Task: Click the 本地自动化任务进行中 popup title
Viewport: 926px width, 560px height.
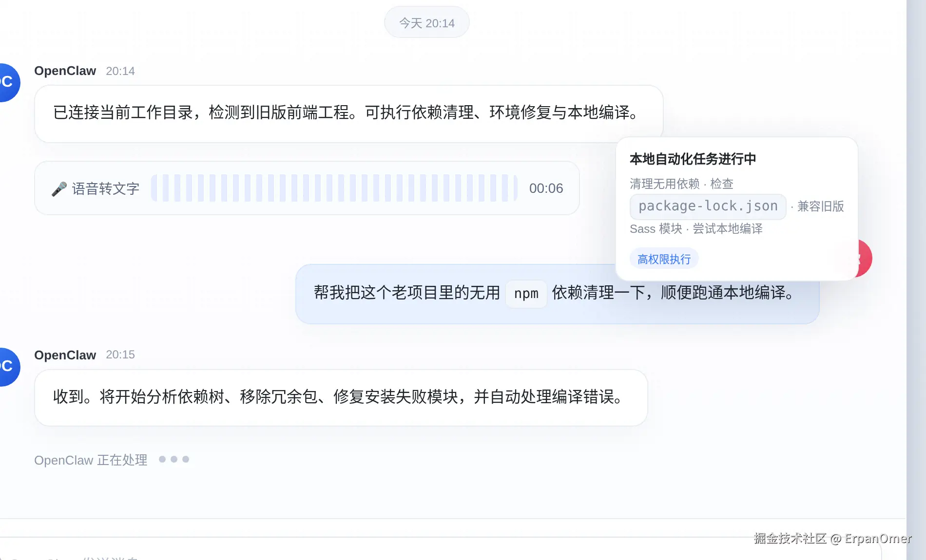Action: [693, 159]
